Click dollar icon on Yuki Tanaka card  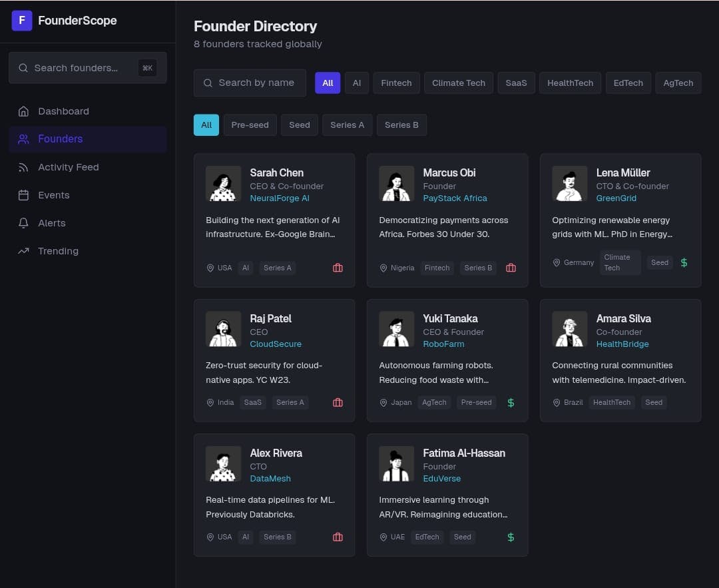(511, 403)
